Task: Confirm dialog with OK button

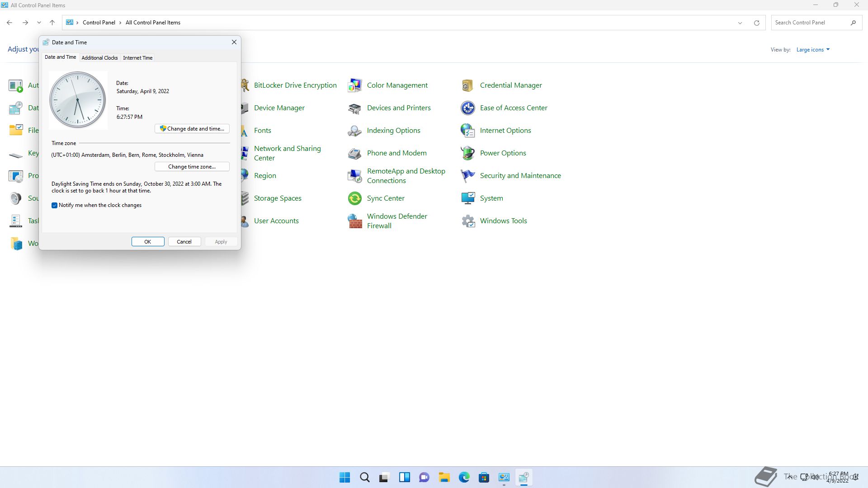Action: (x=148, y=242)
